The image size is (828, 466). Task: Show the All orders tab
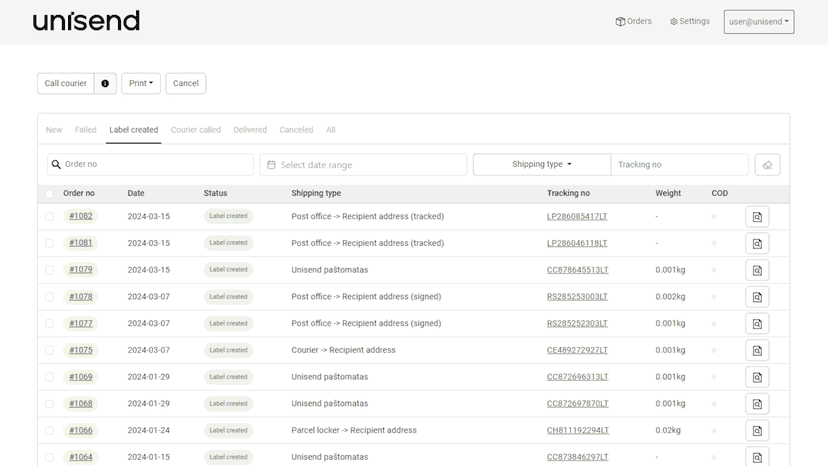click(331, 130)
